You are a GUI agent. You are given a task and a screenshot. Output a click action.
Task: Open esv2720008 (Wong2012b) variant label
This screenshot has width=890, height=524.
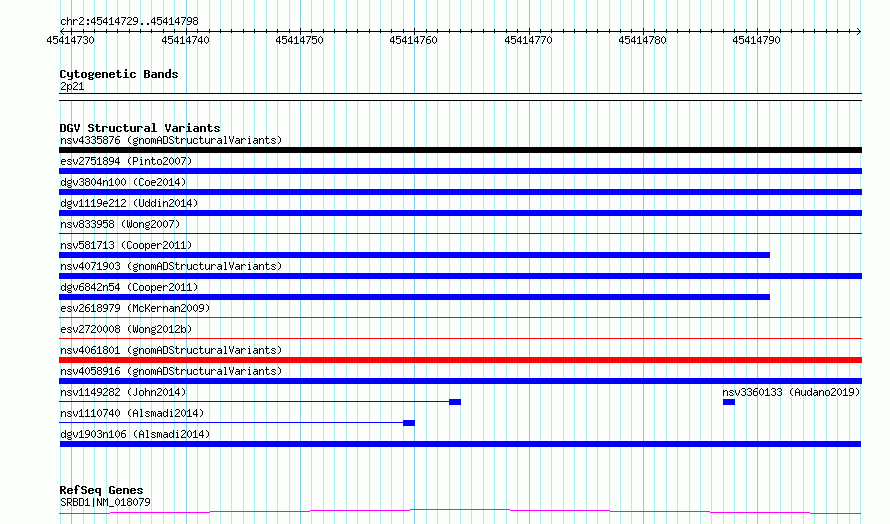pyautogui.click(x=126, y=329)
